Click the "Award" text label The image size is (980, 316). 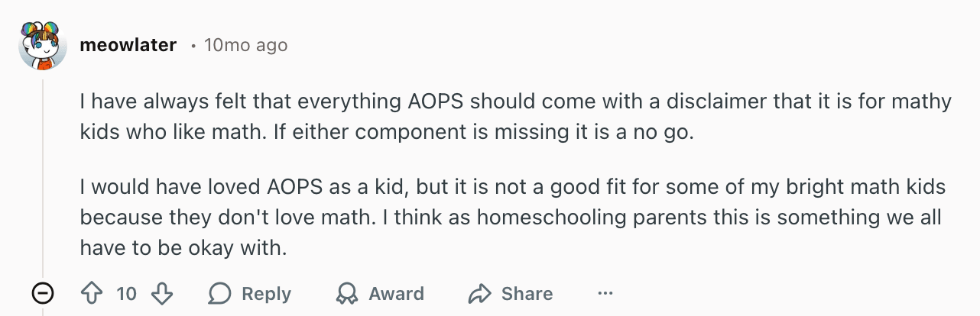tap(396, 294)
